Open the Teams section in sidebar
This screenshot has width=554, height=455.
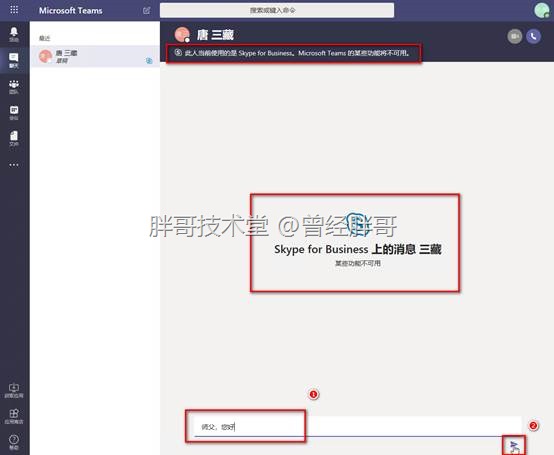coord(14,87)
